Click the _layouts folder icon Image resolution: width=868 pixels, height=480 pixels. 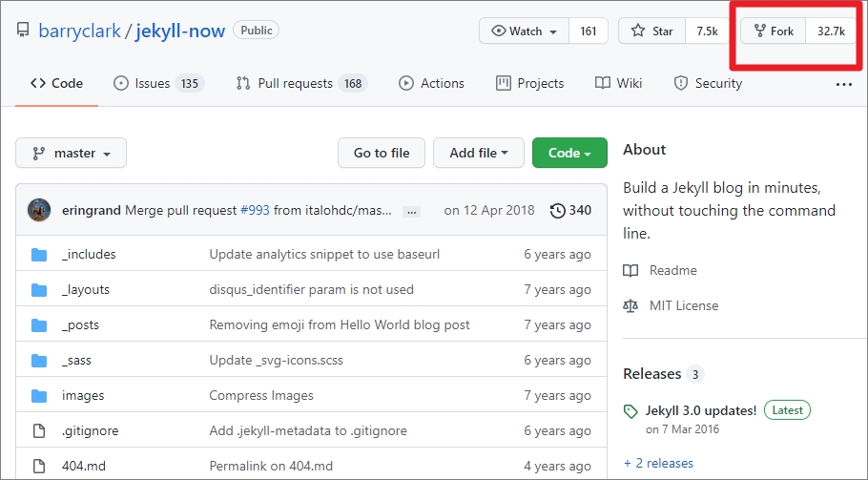coord(39,289)
